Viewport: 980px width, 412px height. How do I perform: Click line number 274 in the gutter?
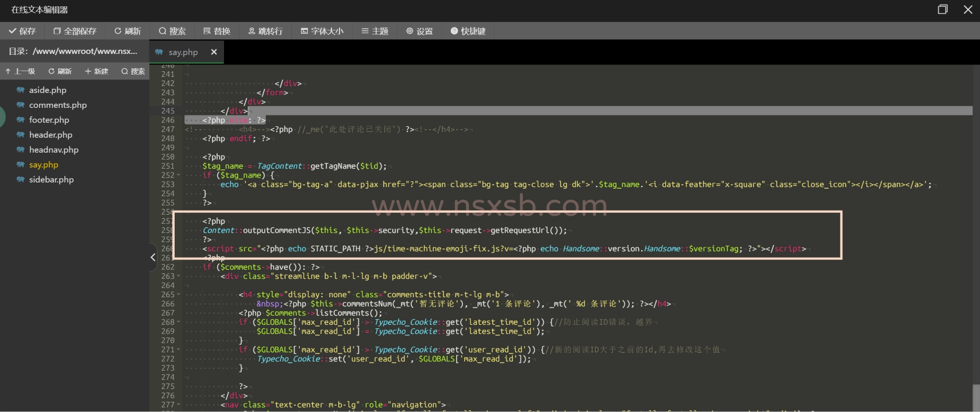[x=168, y=377]
